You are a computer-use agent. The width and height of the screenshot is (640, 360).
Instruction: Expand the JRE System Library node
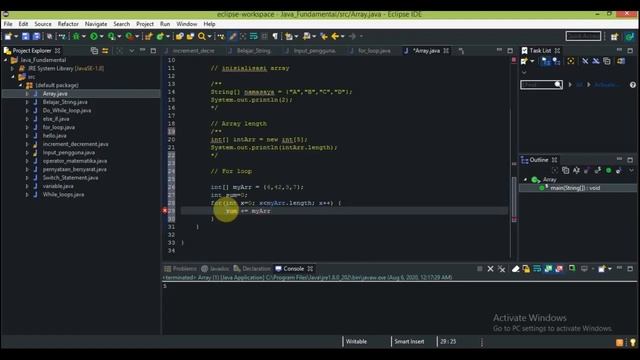(13, 69)
